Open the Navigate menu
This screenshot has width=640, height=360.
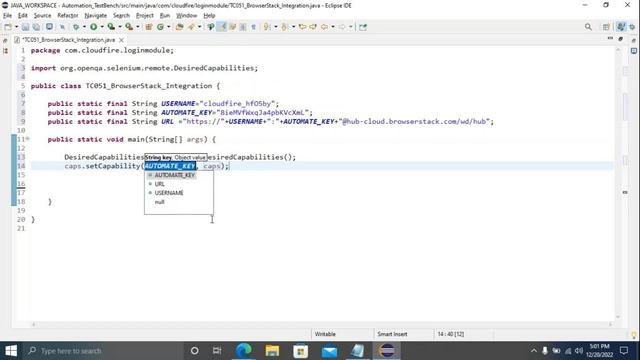(x=96, y=16)
